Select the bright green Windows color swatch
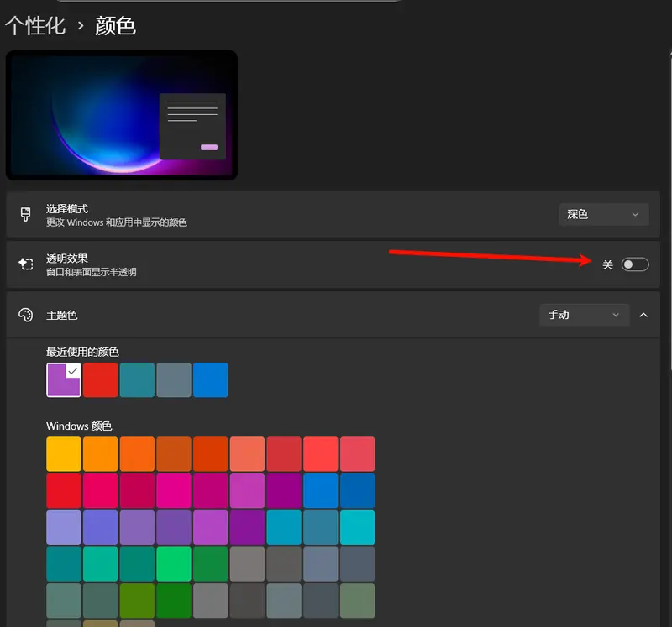The width and height of the screenshot is (672, 627). tap(173, 564)
